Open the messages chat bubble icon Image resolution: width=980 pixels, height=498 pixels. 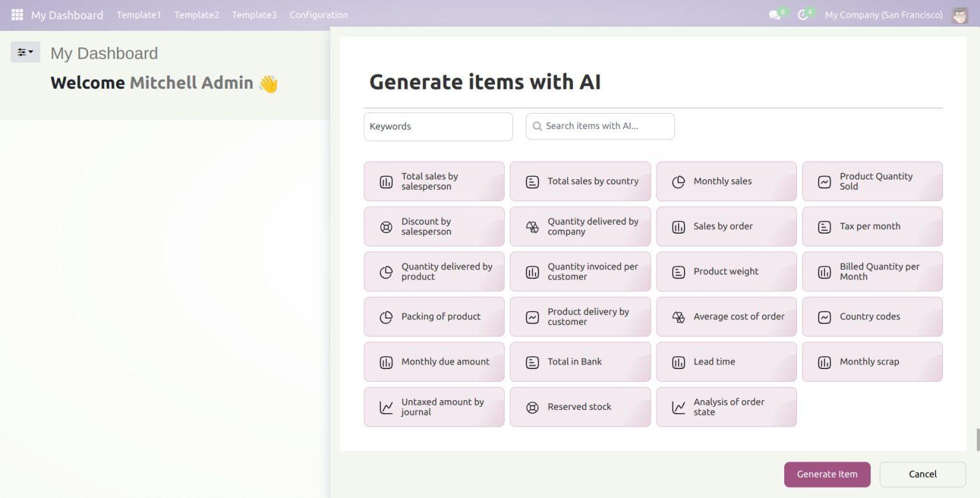coord(775,15)
